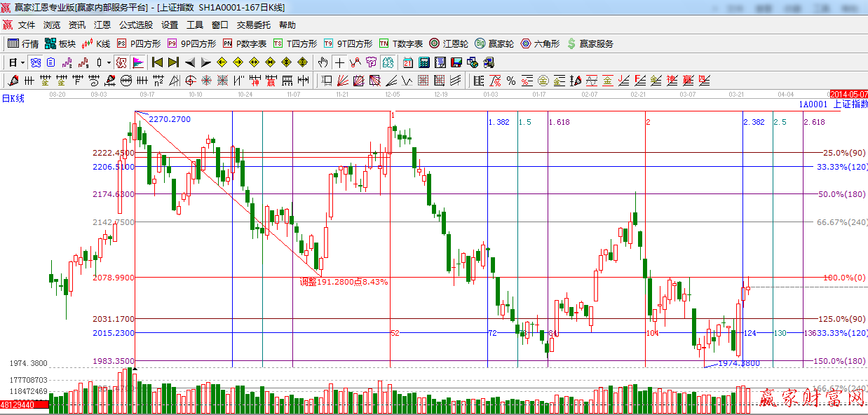Click the calendar date icon
The height and width of the screenshot is (415, 868).
click(x=407, y=62)
